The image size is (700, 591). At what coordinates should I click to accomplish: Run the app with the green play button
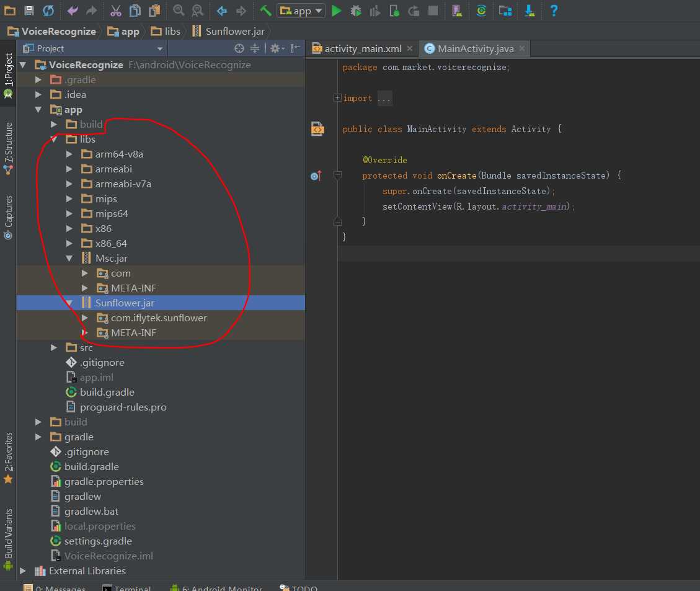click(337, 11)
